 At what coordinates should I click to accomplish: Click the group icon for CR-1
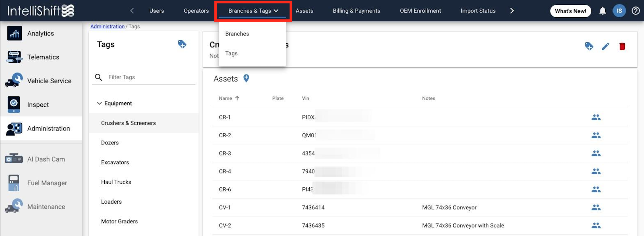[596, 117]
